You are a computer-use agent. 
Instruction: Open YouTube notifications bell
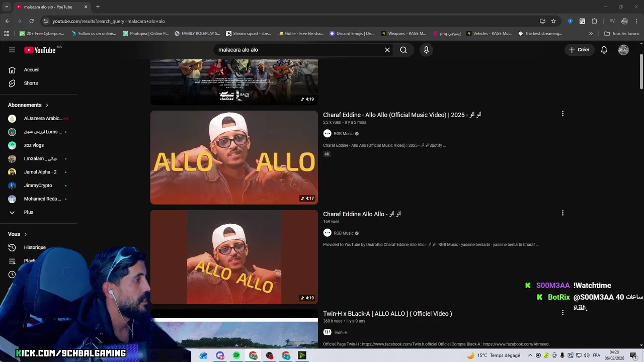click(x=604, y=50)
